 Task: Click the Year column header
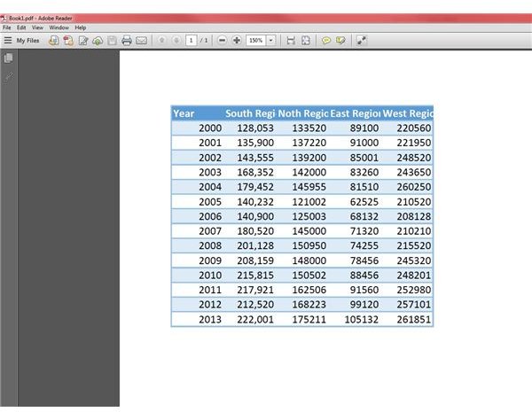184,113
